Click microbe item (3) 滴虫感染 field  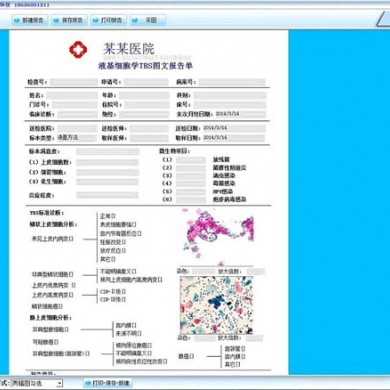191,176
